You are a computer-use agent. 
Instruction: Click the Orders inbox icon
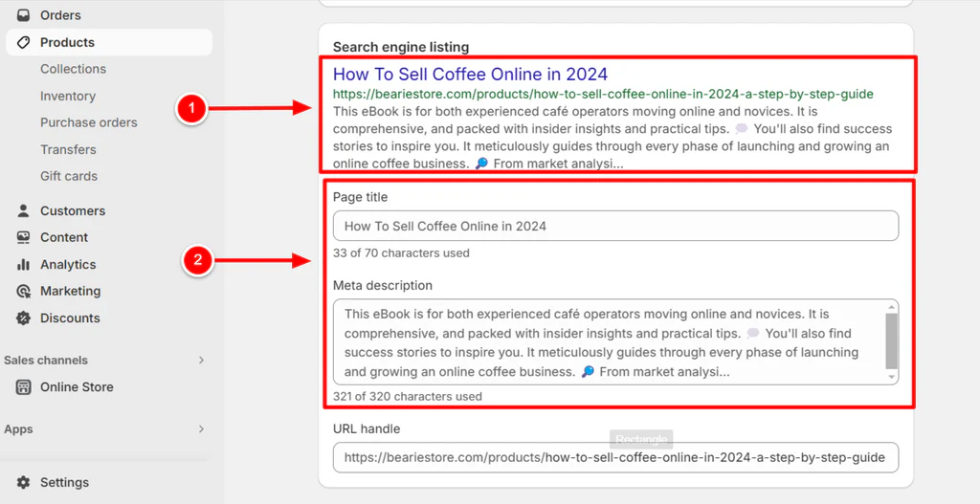click(23, 15)
